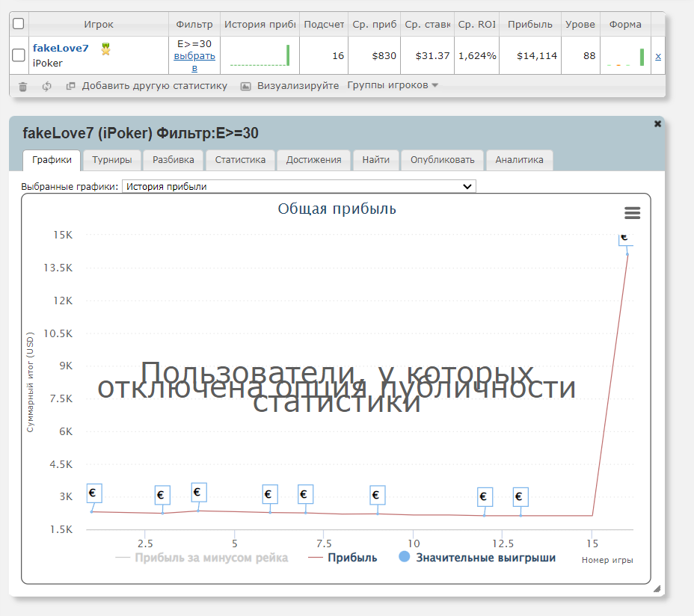Viewport: 694px width, 616px height.
Task: Remove the row using x link
Action: (x=657, y=56)
